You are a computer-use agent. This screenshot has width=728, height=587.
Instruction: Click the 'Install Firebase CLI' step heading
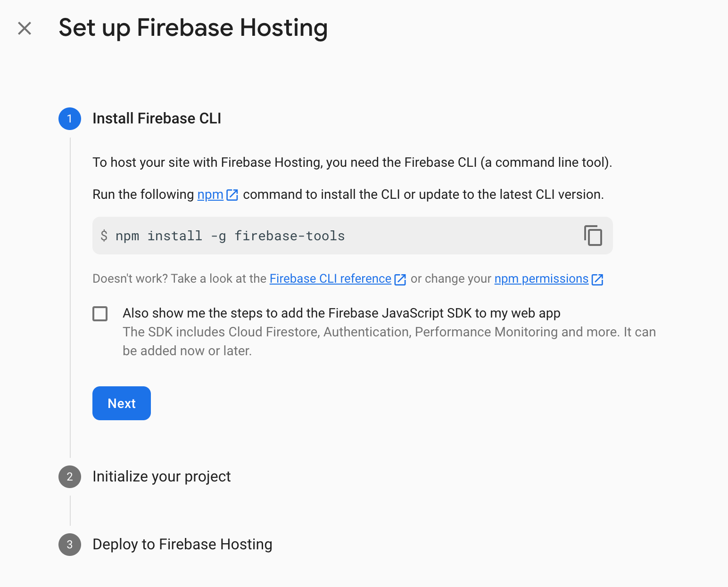tap(157, 119)
